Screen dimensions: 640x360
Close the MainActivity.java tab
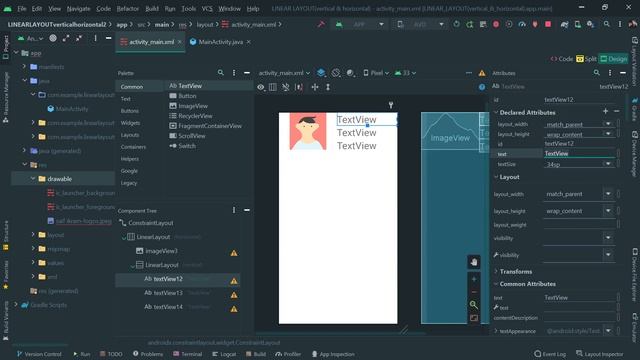click(x=249, y=42)
